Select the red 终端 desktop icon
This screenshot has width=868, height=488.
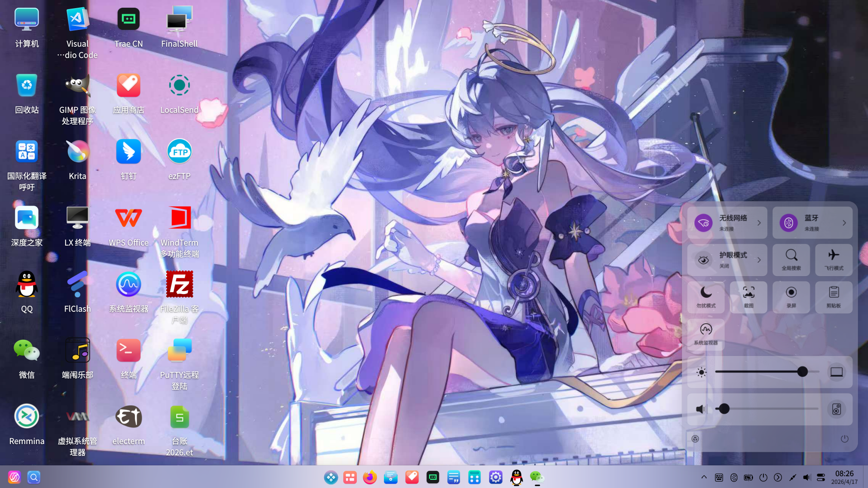tap(129, 350)
